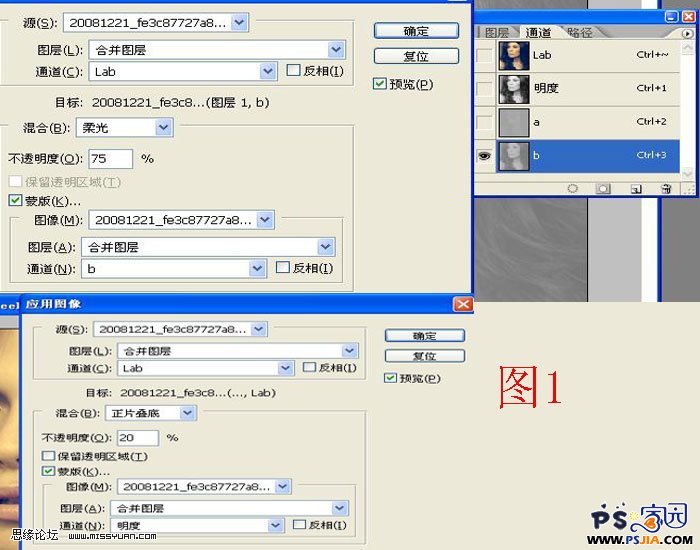Minimize the Channels panel window
The width and height of the screenshot is (700, 550).
tap(671, 17)
